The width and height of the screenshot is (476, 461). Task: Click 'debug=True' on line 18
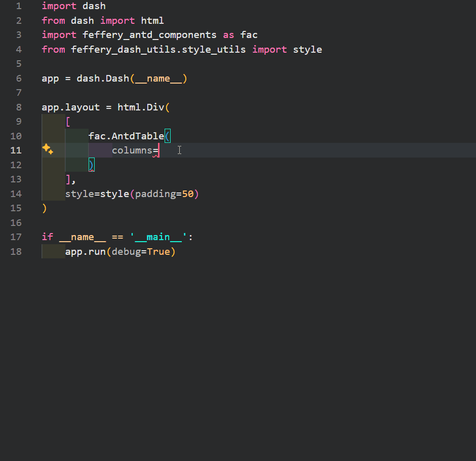(x=141, y=251)
